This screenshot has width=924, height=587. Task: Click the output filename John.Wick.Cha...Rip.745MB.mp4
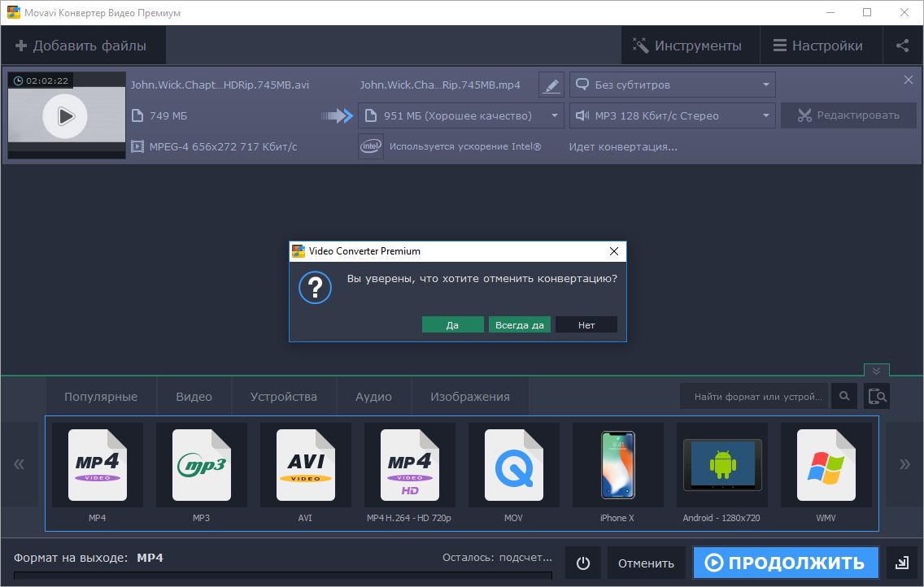[x=440, y=85]
